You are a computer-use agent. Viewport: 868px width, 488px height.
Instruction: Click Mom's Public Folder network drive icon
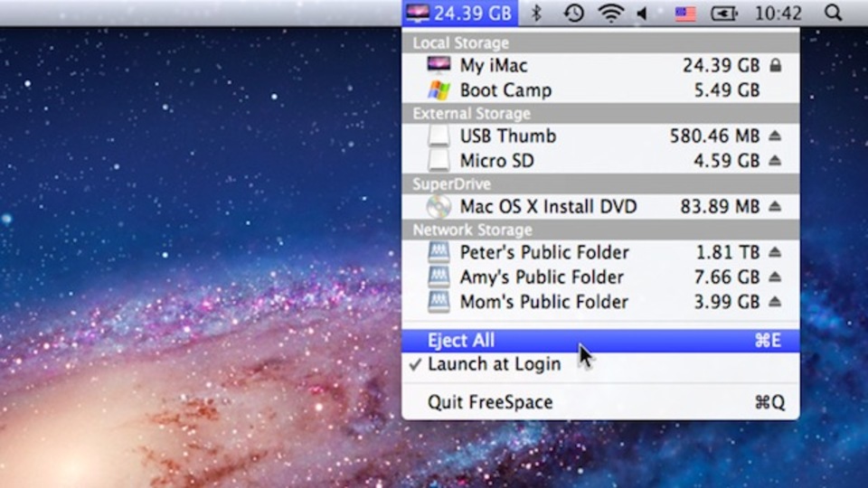pyautogui.click(x=439, y=302)
